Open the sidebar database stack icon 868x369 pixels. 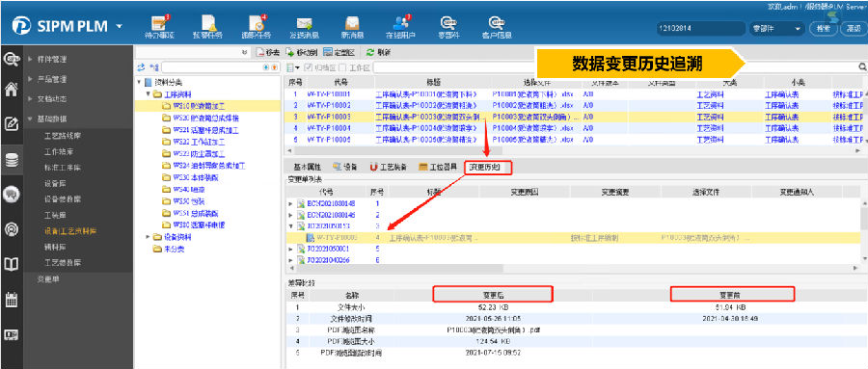pos(12,161)
